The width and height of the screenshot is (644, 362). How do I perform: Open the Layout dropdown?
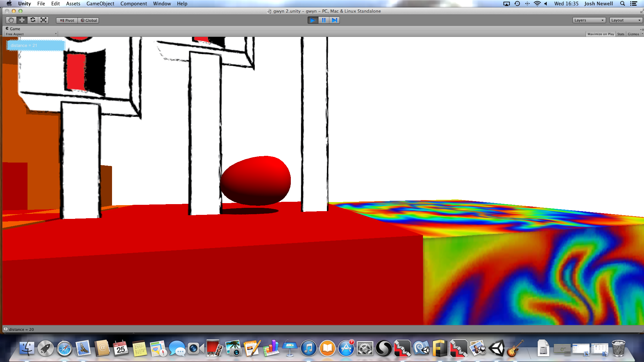(x=626, y=20)
